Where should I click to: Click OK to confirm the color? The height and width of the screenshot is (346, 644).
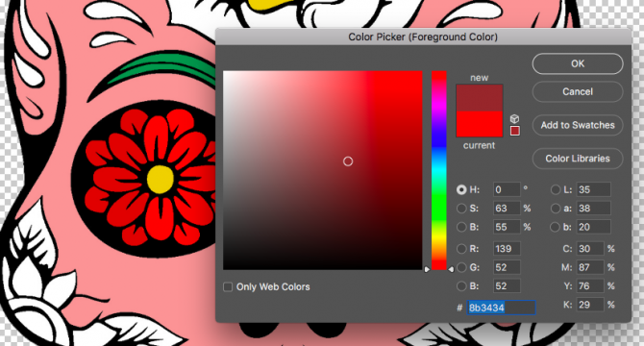(x=578, y=63)
